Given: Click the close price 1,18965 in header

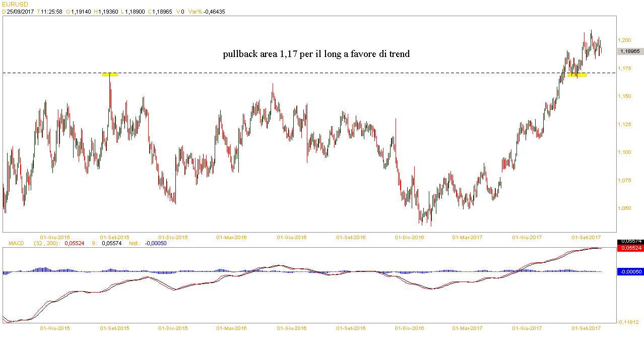Looking at the screenshot, I should [x=161, y=12].
